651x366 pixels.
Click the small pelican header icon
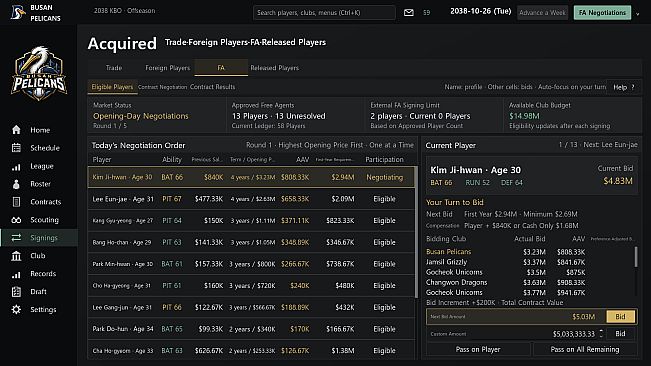tap(17, 12)
